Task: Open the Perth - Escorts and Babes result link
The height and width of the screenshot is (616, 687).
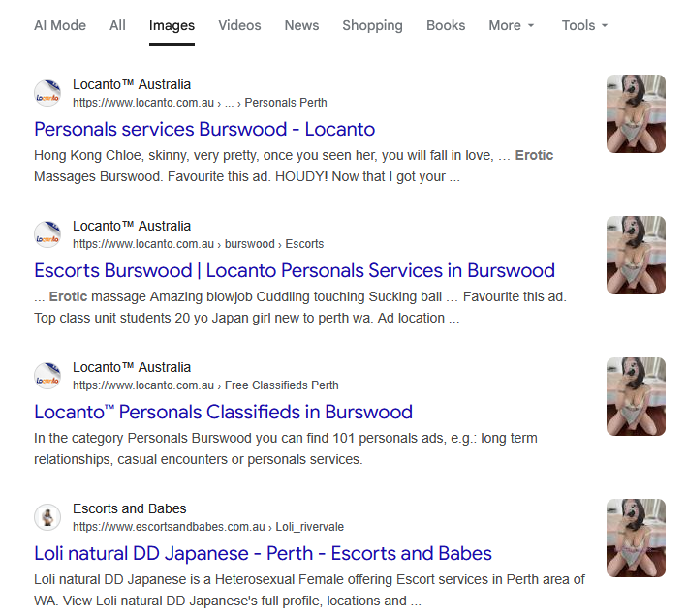Action: (263, 553)
